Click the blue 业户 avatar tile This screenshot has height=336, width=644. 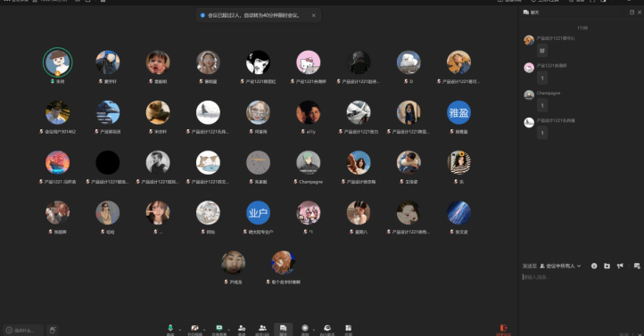tap(258, 212)
